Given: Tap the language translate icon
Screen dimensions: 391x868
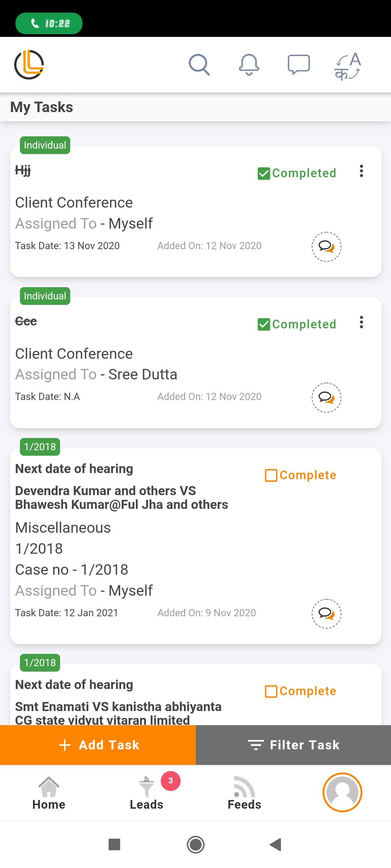Looking at the screenshot, I should (348, 65).
